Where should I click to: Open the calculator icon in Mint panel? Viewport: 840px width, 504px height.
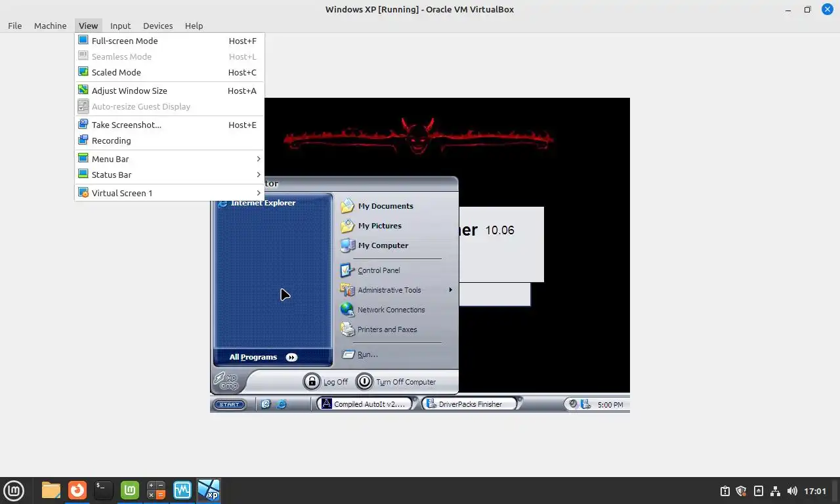pos(156,490)
